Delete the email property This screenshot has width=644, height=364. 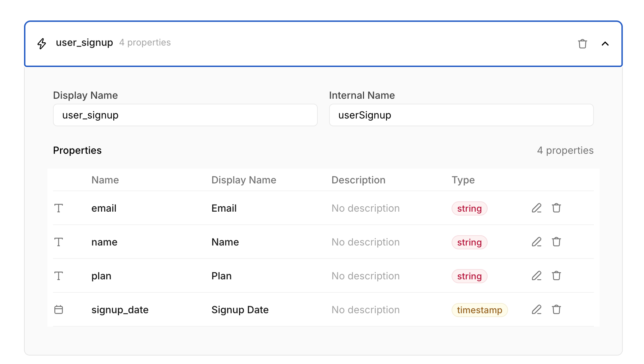coord(556,208)
